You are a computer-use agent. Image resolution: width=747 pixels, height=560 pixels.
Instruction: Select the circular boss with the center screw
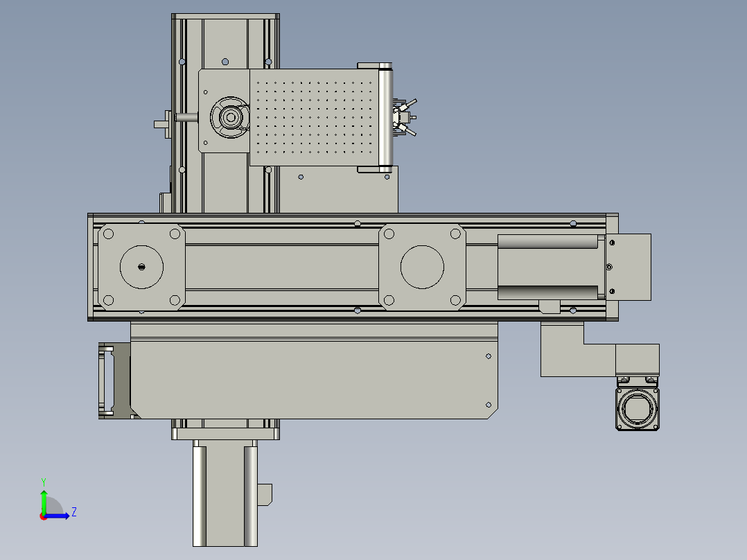pos(141,267)
